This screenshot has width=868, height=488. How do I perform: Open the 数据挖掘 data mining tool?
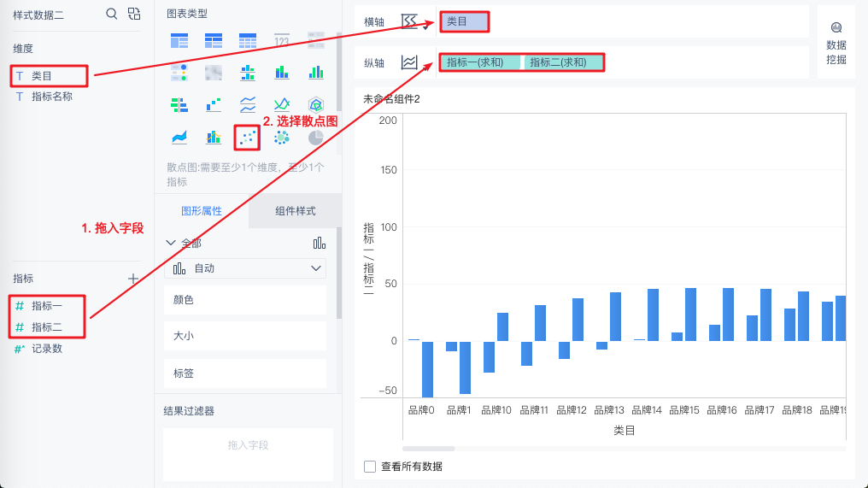tap(836, 44)
